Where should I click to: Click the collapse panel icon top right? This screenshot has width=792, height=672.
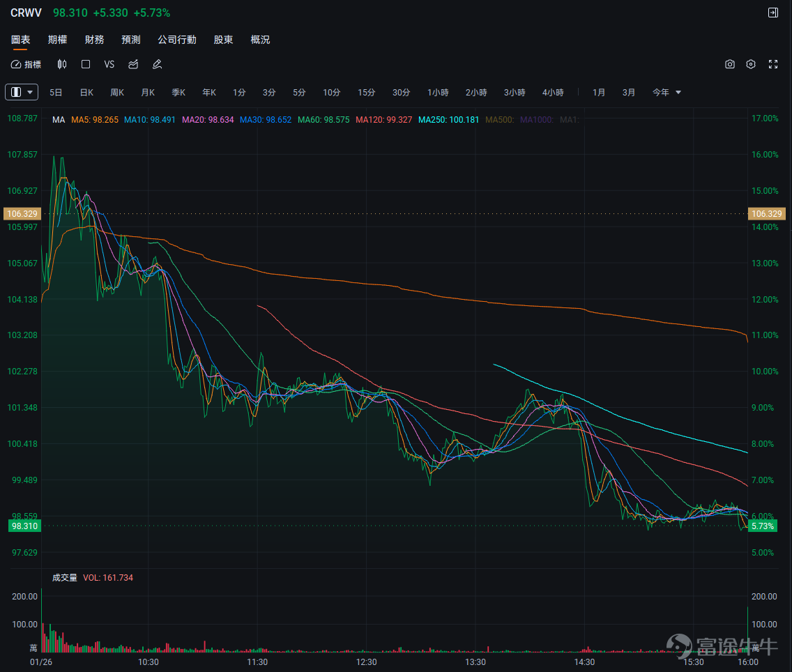coord(772,13)
